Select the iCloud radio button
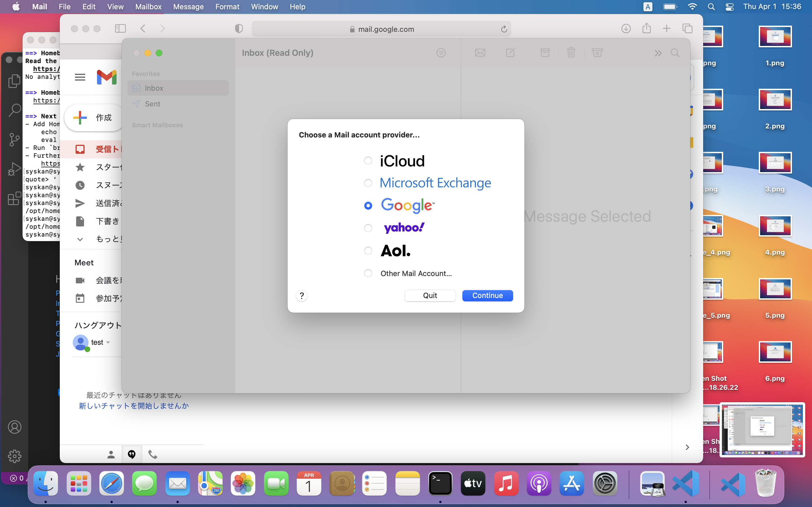The height and width of the screenshot is (507, 812). pyautogui.click(x=368, y=161)
